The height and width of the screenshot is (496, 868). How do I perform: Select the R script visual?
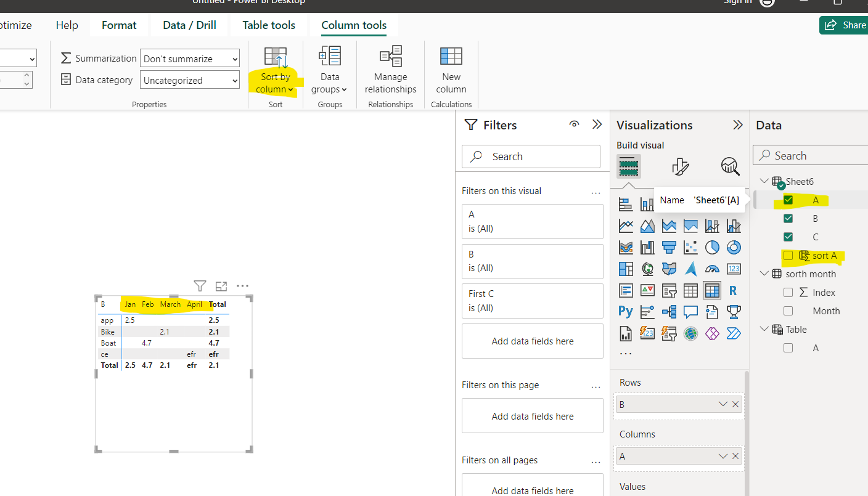click(734, 290)
